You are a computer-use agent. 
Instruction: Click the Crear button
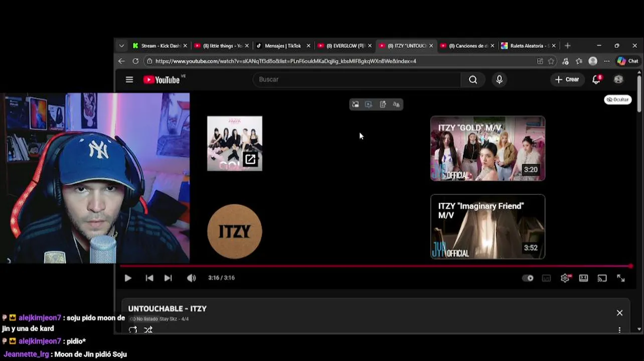coord(567,80)
